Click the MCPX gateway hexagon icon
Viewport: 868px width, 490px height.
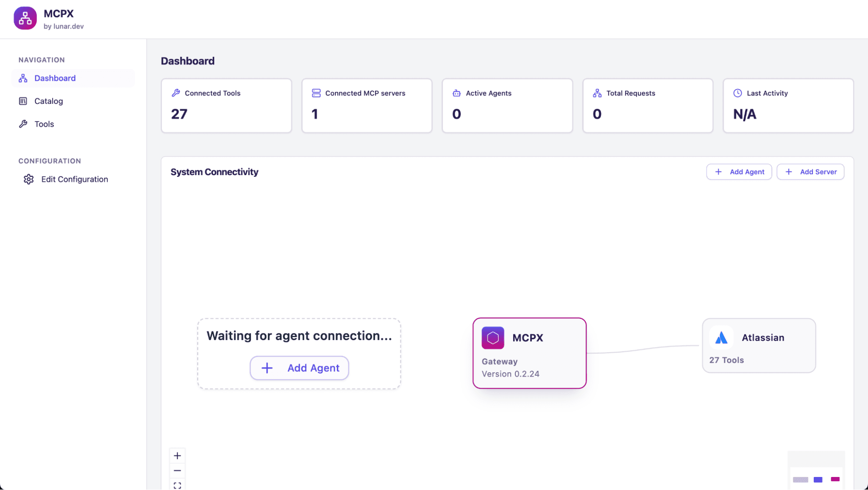(493, 338)
